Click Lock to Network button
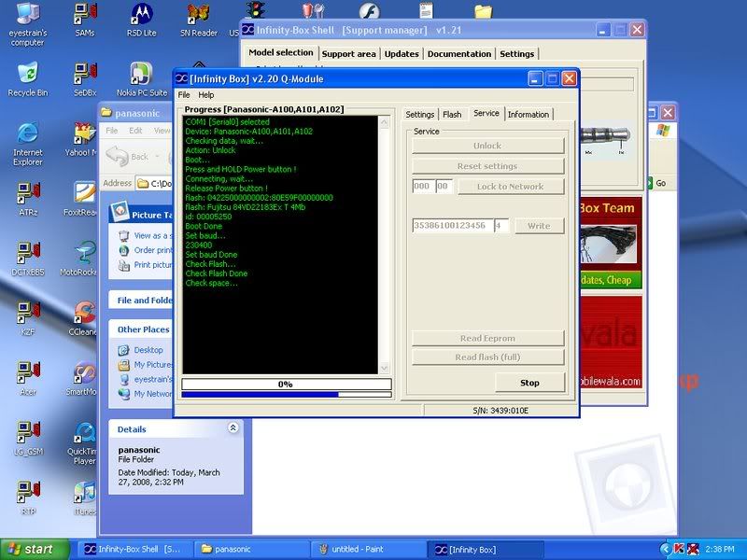This screenshot has width=747, height=560. coord(510,187)
